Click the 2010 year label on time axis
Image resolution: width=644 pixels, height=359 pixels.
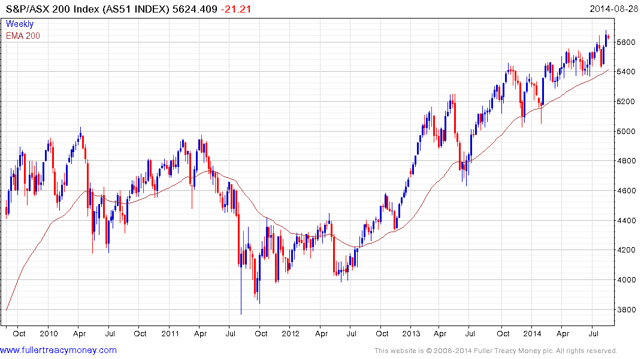[49, 333]
